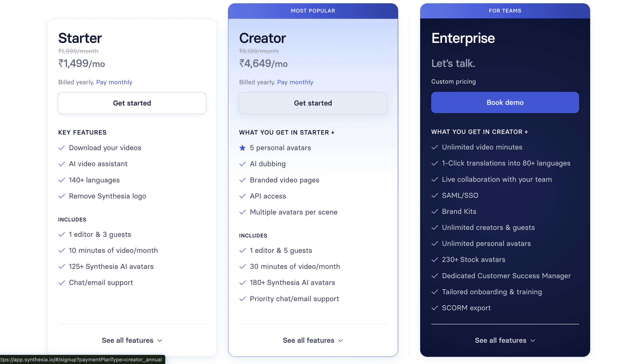This screenshot has width=639, height=364.
Task: Click "1 editor & 5 guests" item
Action: 281,250
